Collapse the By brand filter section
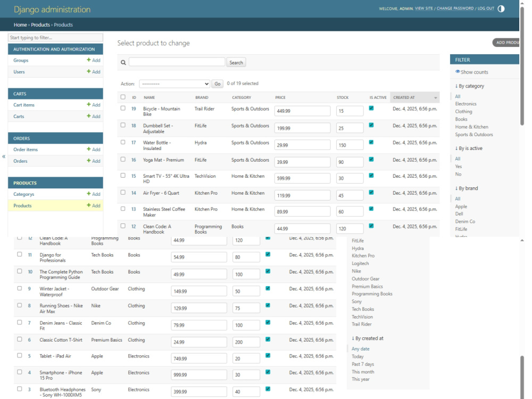Screen dimensions: 532x399 [x=467, y=188]
